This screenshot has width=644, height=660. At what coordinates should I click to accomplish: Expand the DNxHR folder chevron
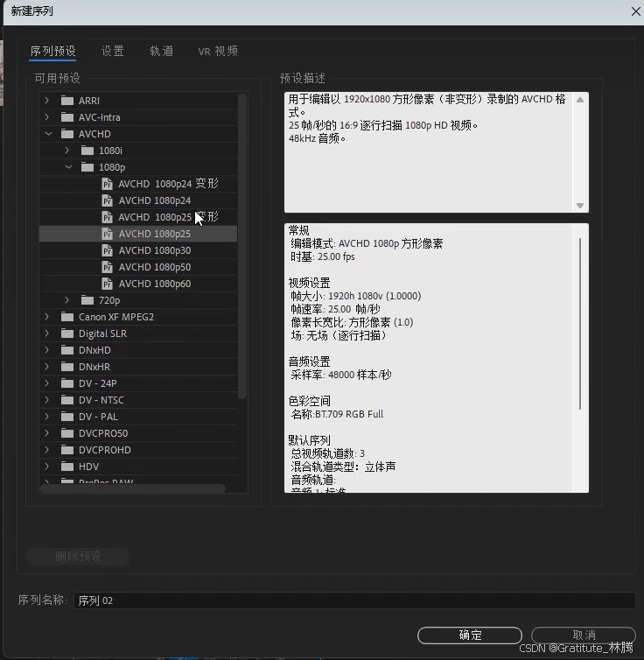pos(47,367)
